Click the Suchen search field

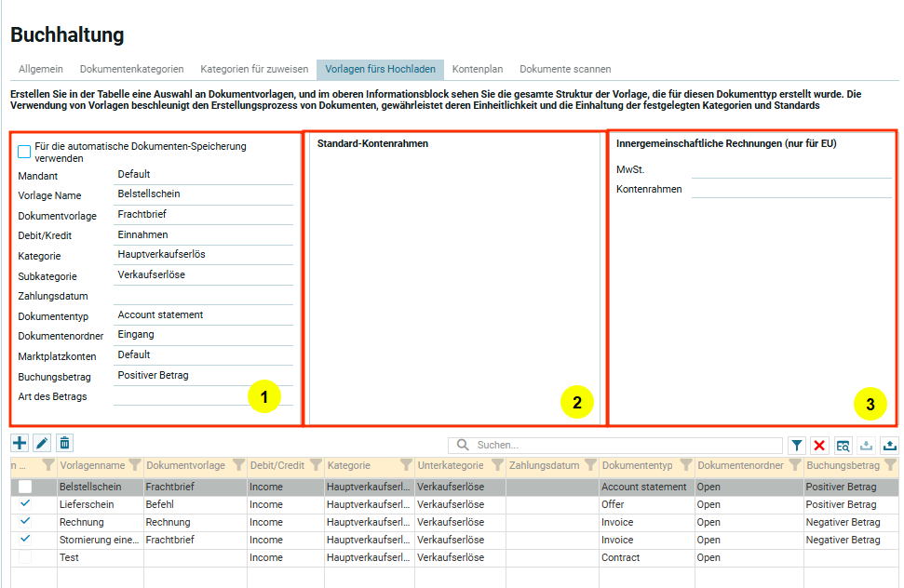[x=624, y=446]
